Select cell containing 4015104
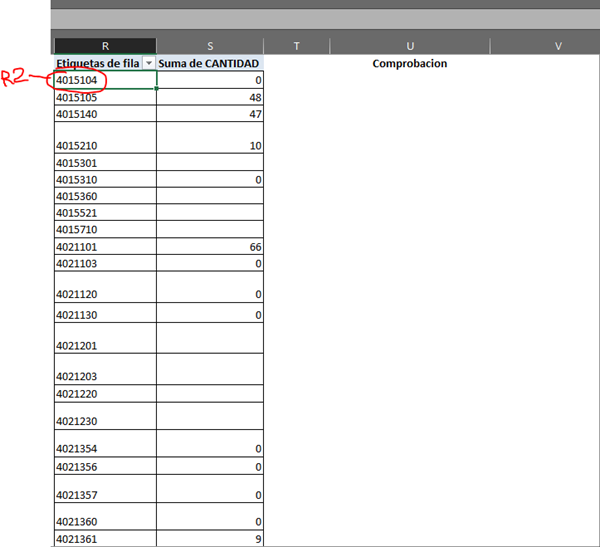This screenshot has width=600, height=547. 105,80
